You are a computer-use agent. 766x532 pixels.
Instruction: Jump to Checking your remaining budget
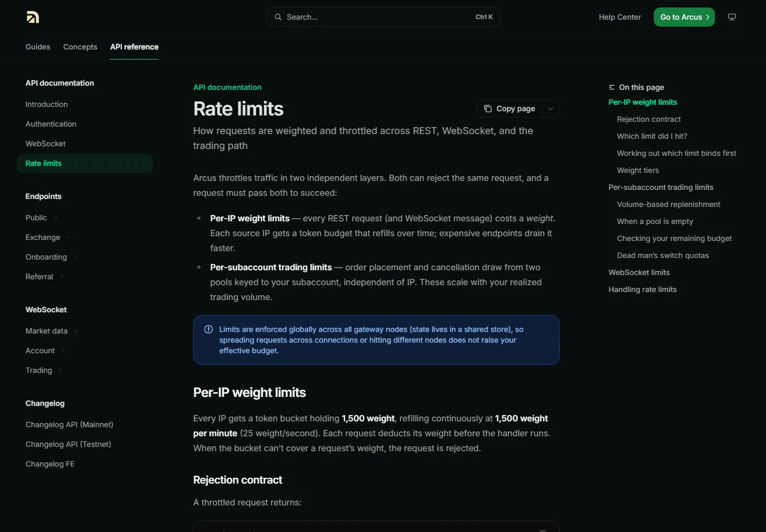[x=675, y=238]
